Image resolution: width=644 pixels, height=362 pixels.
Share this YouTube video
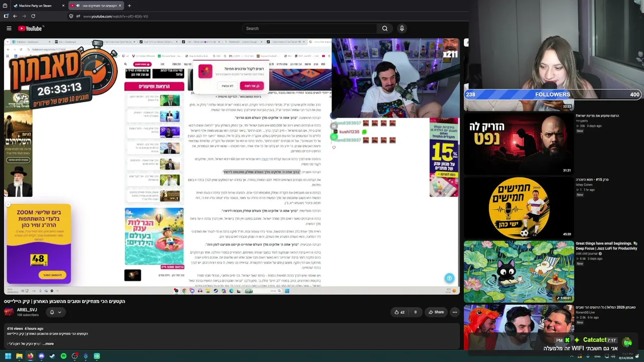click(436, 312)
